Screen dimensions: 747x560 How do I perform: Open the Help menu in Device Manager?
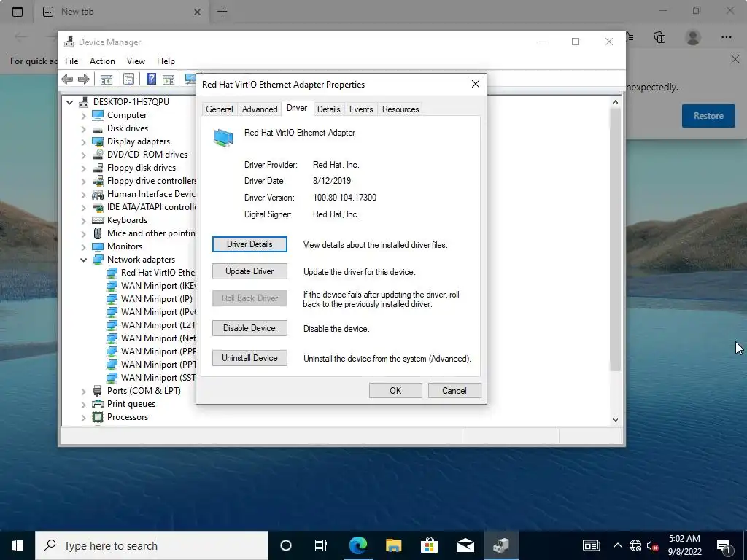tap(166, 61)
